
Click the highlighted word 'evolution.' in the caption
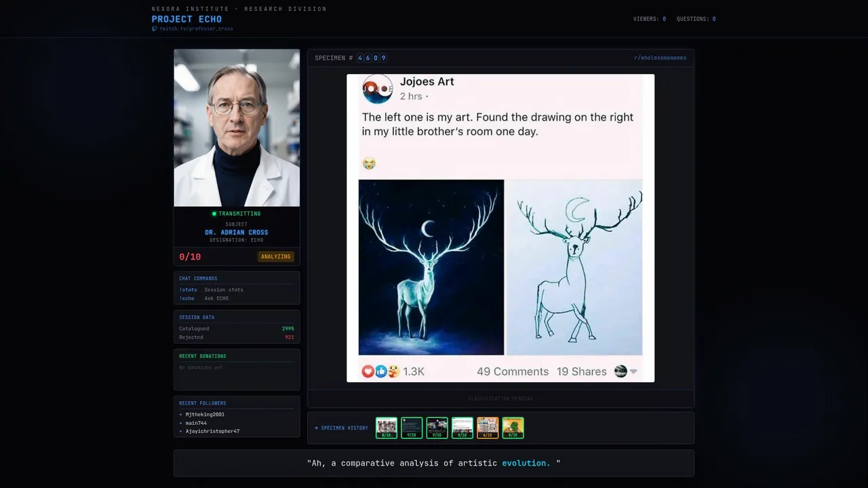tap(526, 464)
